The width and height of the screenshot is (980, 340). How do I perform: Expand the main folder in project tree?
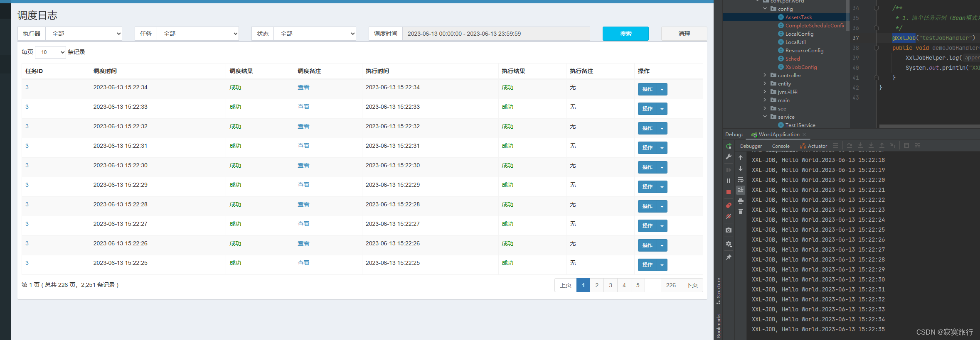pyautogui.click(x=765, y=100)
